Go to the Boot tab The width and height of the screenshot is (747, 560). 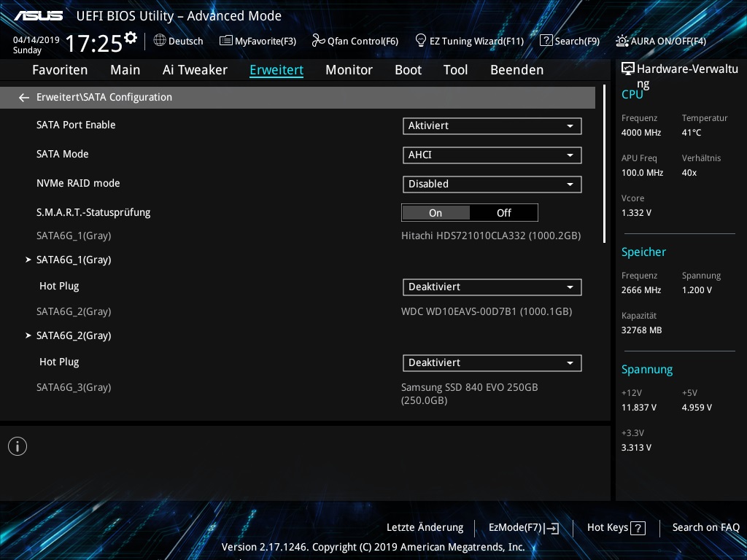[x=409, y=70]
